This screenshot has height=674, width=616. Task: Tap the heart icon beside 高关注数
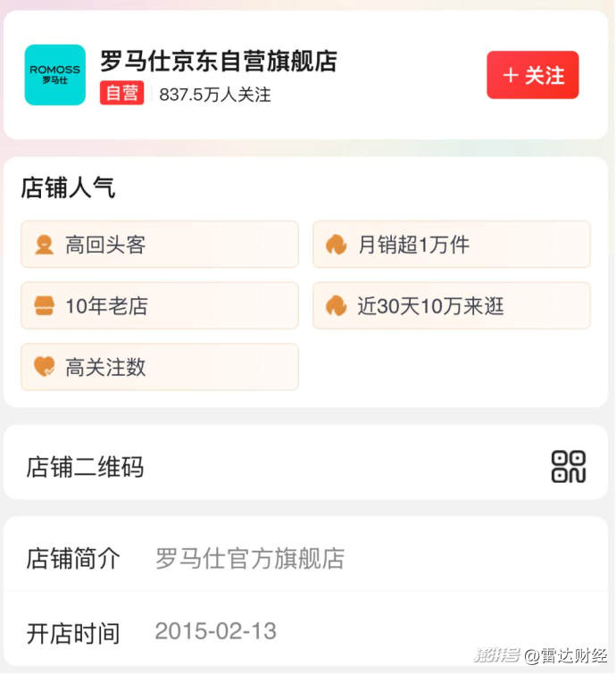click(44, 367)
